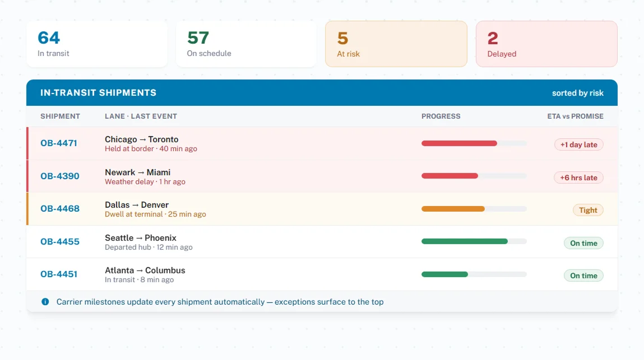Open shipment OB-4471
The height and width of the screenshot is (360, 644).
[59, 143]
